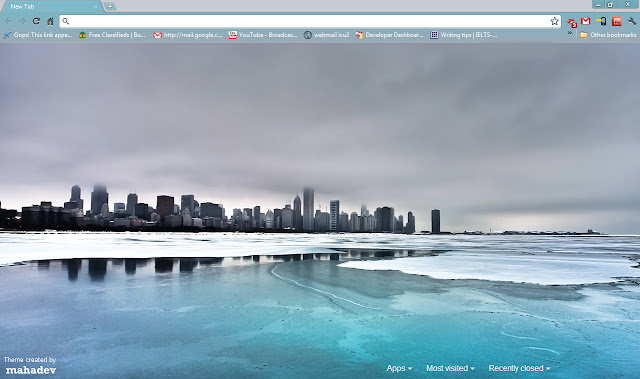The height and width of the screenshot is (379, 640).
Task: Open the 'Oops! This link appe...' bookmark
Action: point(38,35)
